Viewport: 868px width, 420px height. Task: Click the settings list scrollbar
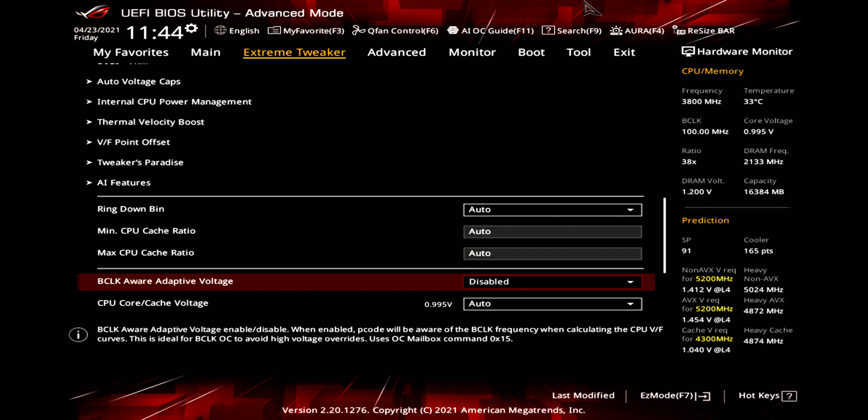665,236
